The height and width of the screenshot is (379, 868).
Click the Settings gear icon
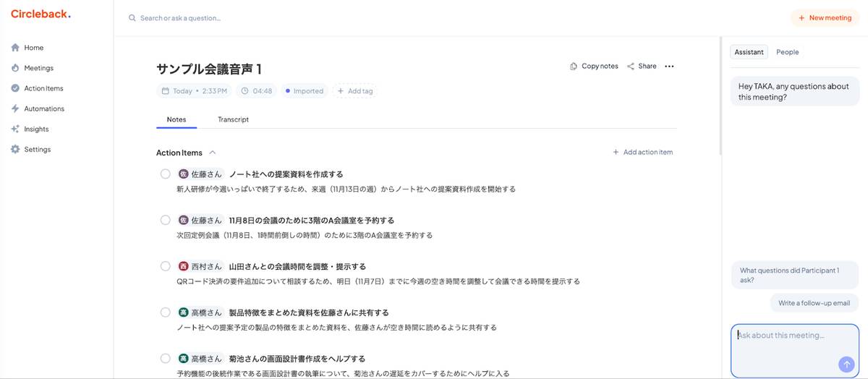[x=15, y=149]
